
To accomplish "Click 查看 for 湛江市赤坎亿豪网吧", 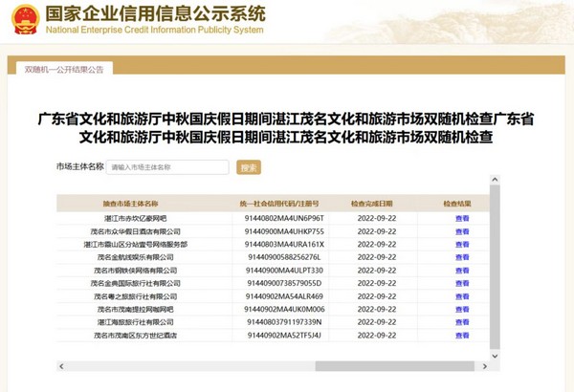I will (462, 218).
